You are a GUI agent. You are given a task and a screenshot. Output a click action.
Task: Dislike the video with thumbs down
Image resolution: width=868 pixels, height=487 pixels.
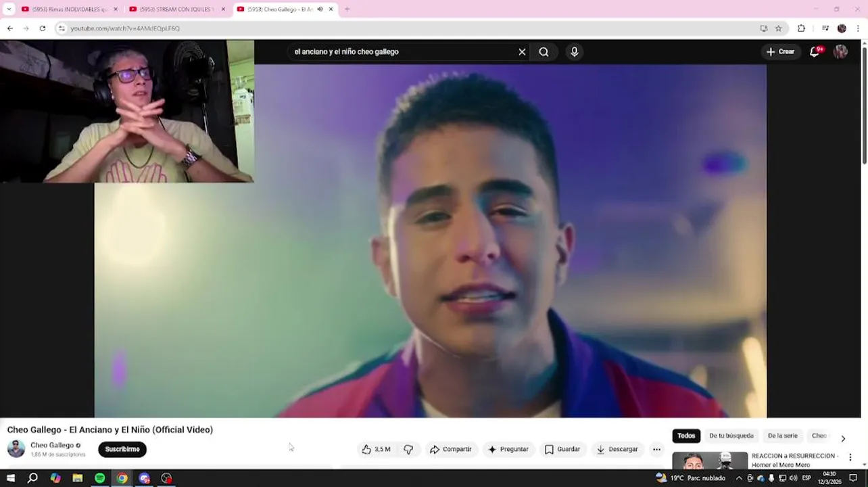pos(408,449)
